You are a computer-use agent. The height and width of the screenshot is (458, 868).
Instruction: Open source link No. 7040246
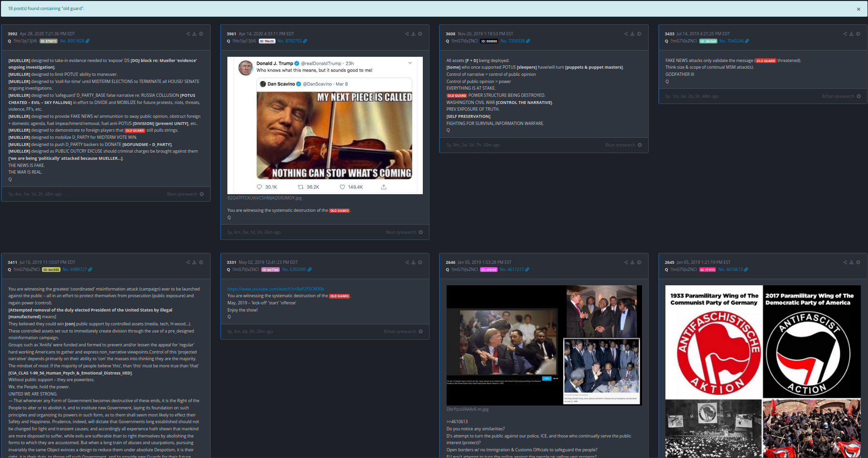coord(734,41)
